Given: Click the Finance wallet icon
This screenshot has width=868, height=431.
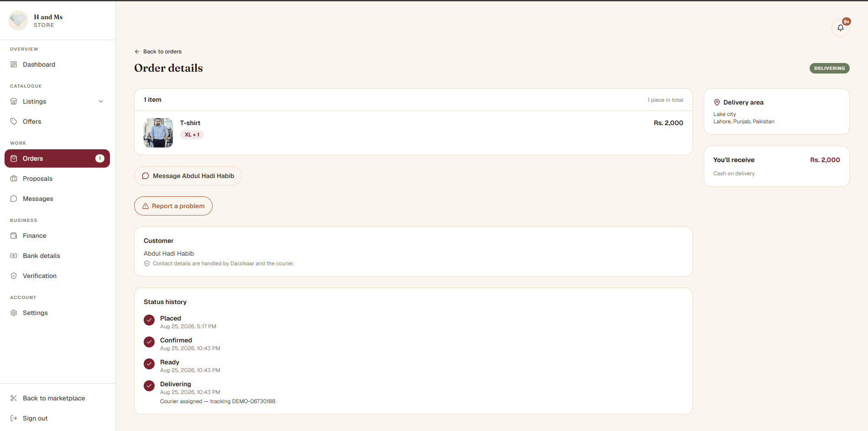Looking at the screenshot, I should click(x=14, y=236).
